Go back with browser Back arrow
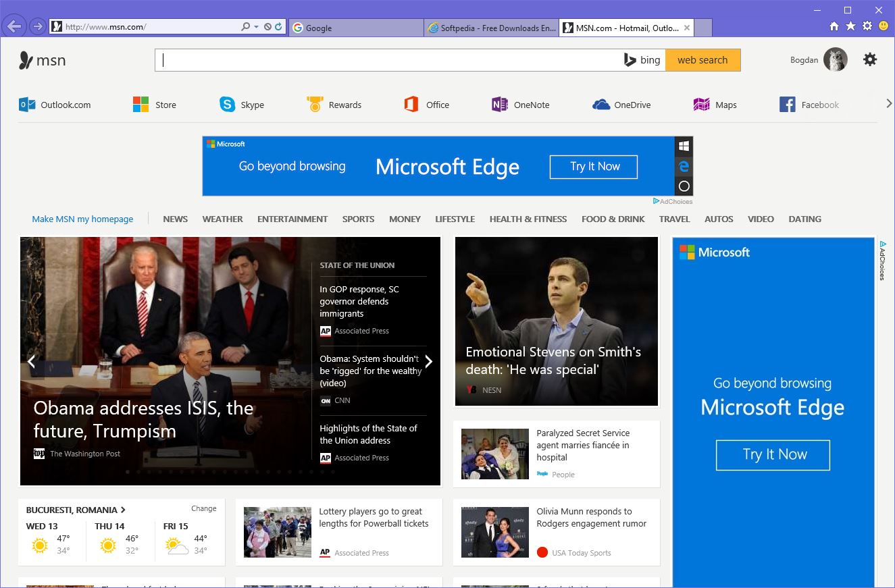895x588 pixels. coord(14,27)
